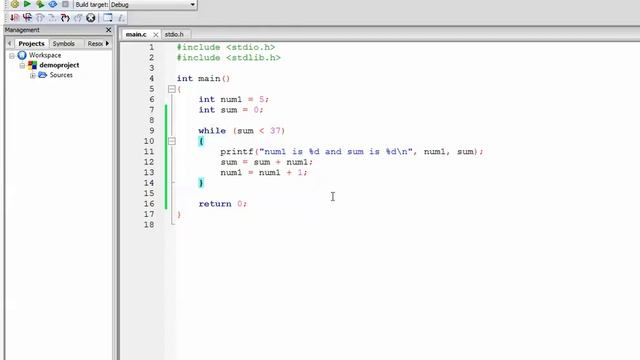640x360 pixels.
Task: Run the program with green play icon
Action: pos(27,4)
